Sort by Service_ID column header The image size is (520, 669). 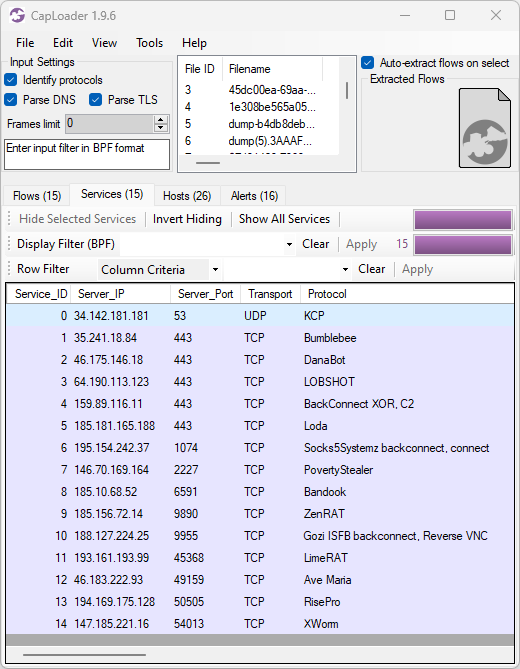[38, 294]
